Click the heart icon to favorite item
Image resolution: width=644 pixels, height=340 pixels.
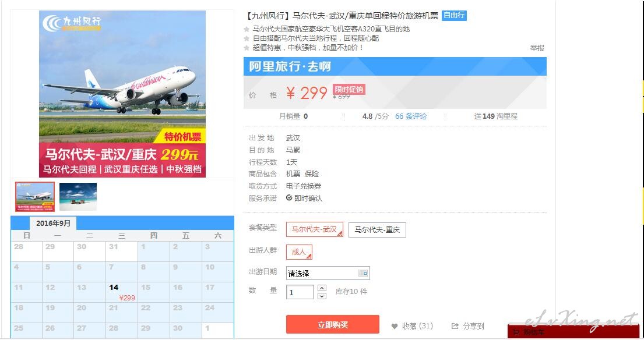[x=395, y=327]
